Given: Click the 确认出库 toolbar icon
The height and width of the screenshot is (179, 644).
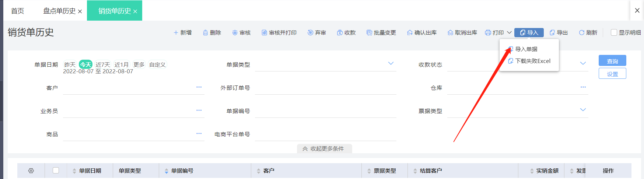Looking at the screenshot, I should (x=410, y=33).
